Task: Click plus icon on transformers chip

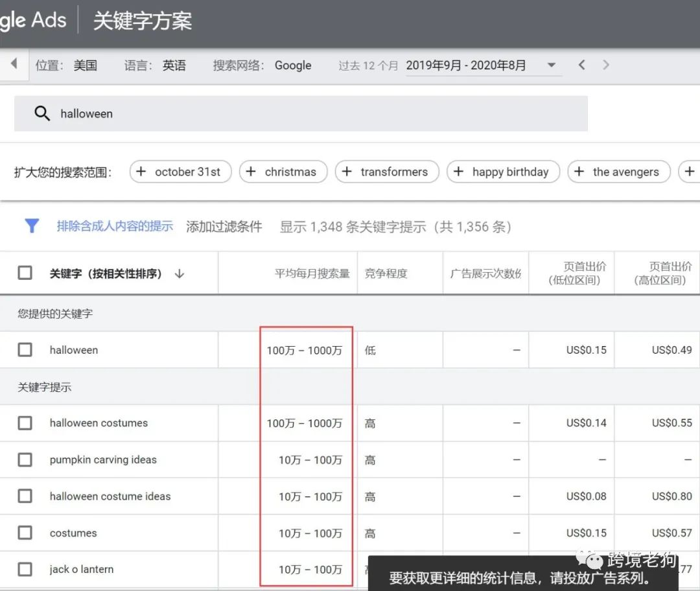Action: 347,172
